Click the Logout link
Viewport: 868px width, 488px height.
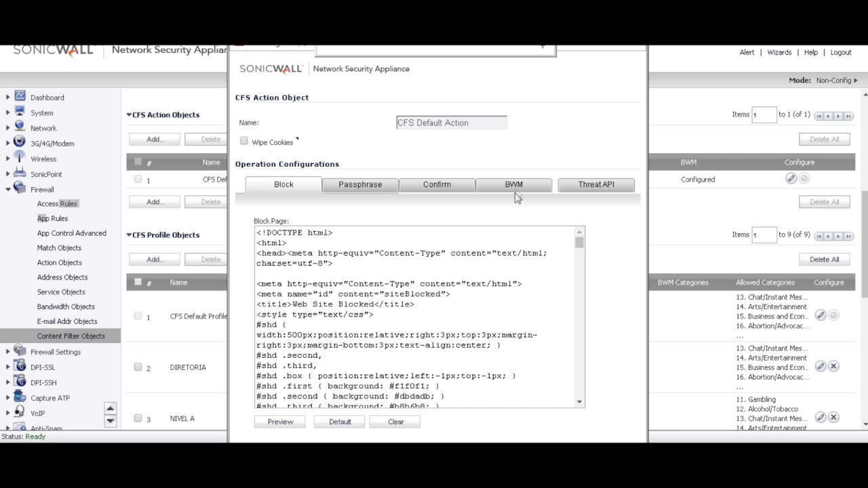tap(841, 52)
